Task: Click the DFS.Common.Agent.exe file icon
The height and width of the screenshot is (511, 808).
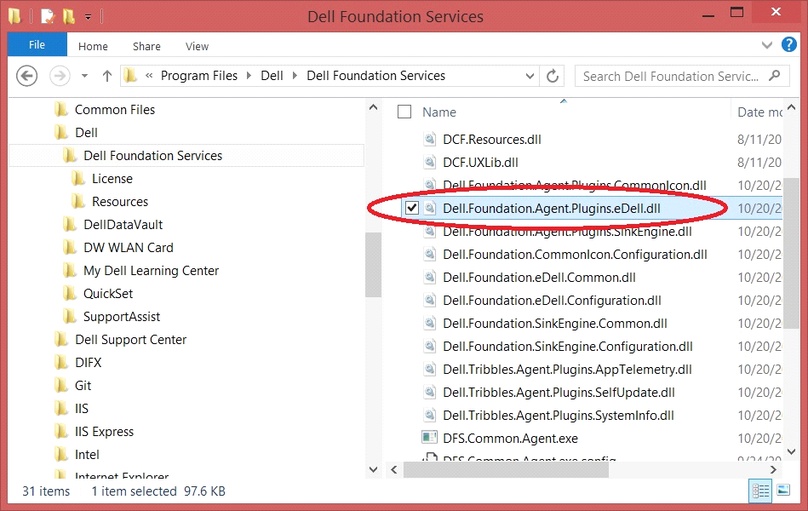Action: [430, 438]
